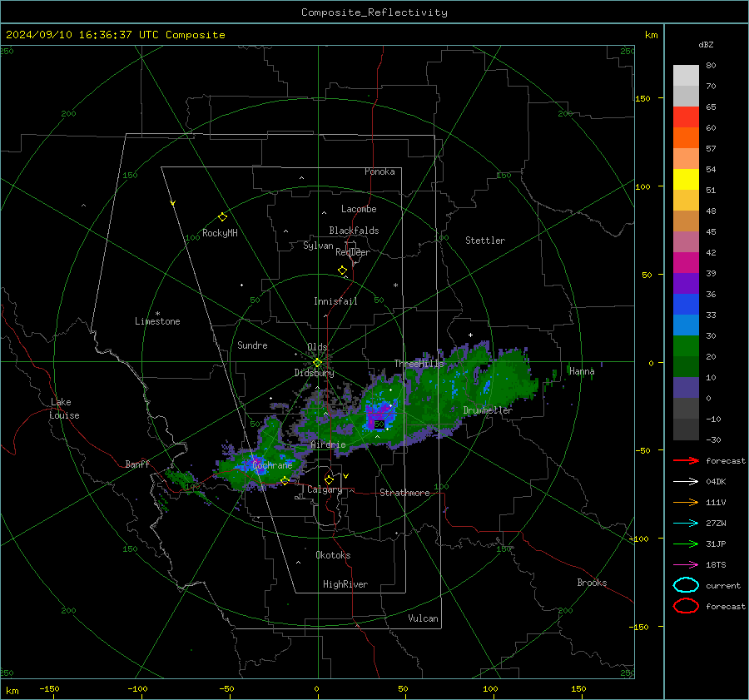
Task: Click the Airdrie city label
Action: tap(328, 444)
